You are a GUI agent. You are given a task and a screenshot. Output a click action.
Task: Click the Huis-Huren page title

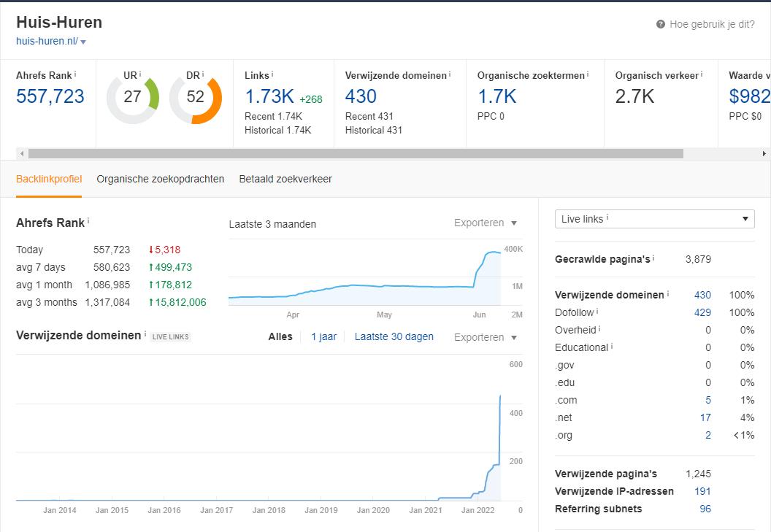coord(59,22)
